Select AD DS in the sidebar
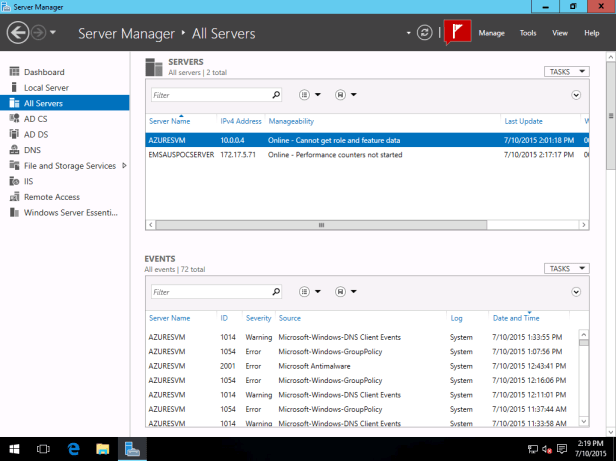616x461 pixels. point(36,134)
